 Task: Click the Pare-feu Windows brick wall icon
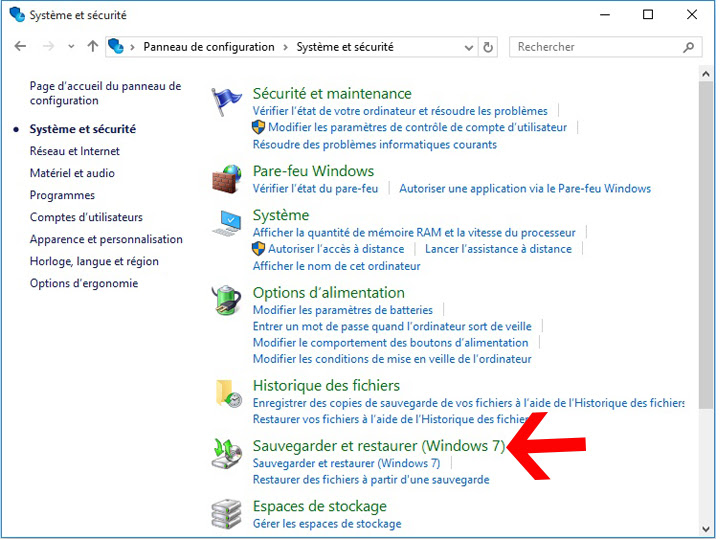pyautogui.click(x=227, y=179)
